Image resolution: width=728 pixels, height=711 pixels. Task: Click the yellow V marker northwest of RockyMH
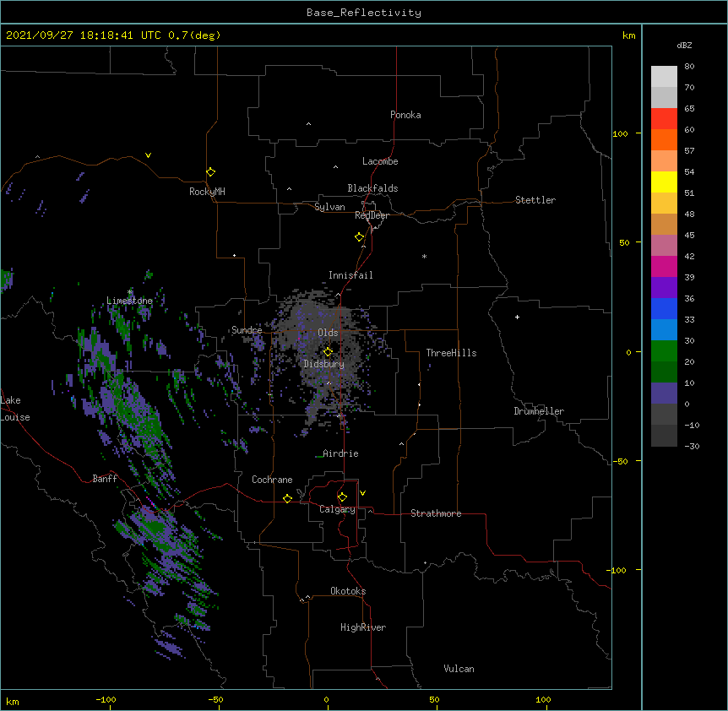tap(148, 155)
